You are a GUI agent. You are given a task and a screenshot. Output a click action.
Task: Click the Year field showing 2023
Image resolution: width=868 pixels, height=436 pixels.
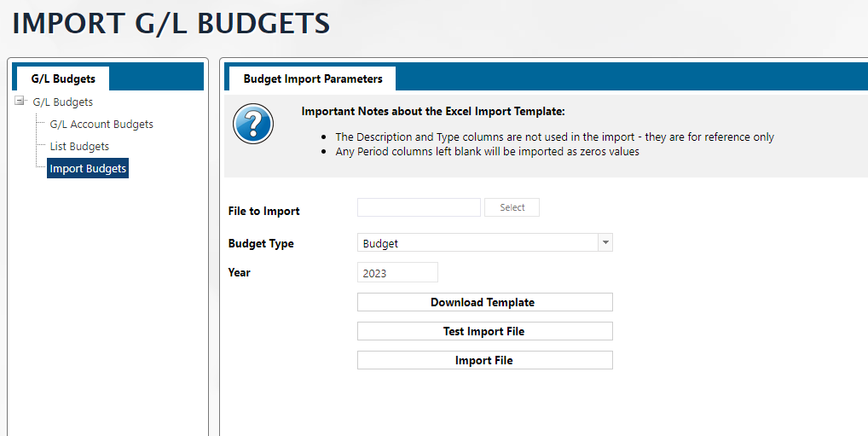396,273
